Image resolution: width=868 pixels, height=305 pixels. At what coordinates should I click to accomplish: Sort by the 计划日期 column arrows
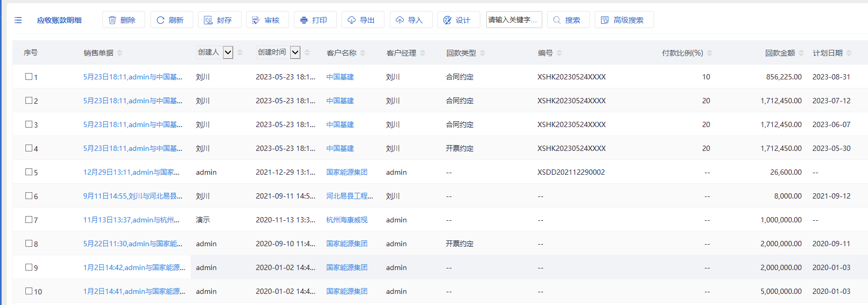point(849,53)
